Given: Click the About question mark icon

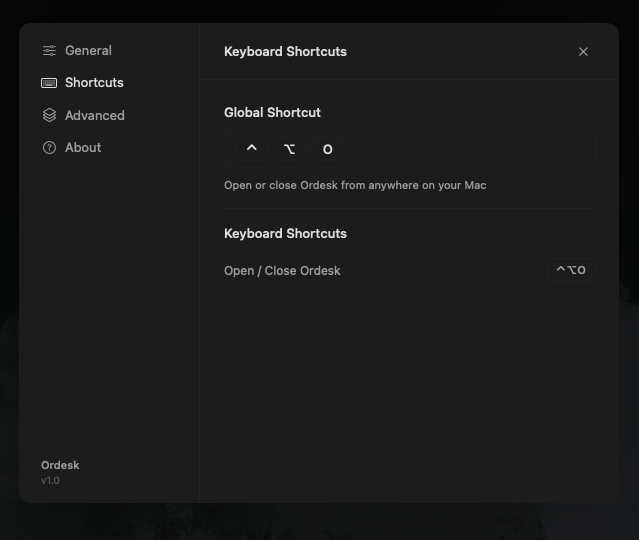Looking at the screenshot, I should click(49, 148).
